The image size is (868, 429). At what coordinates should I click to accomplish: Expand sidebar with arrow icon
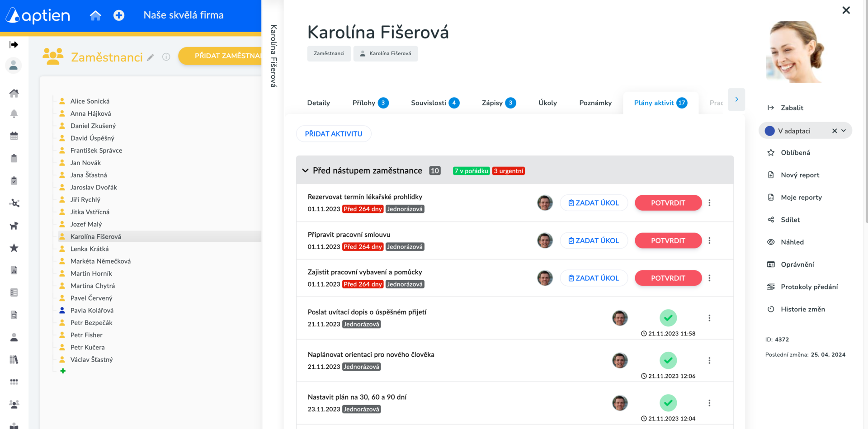[14, 44]
